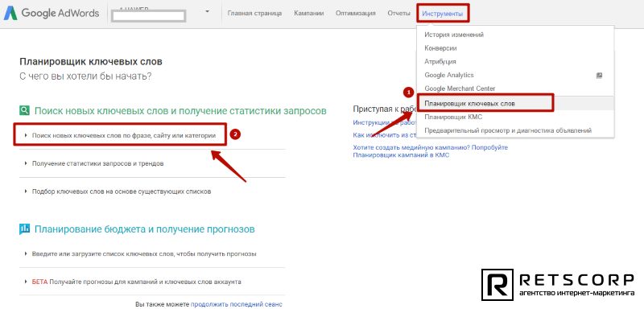Select История изменений from the menu
The width and height of the screenshot is (644, 313).
click(x=454, y=35)
